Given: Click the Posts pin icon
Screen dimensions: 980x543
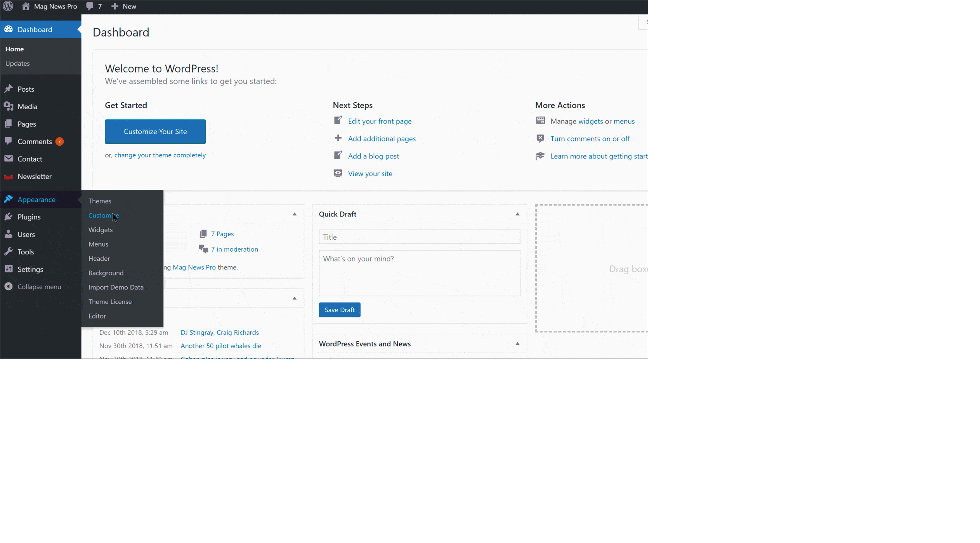Looking at the screenshot, I should tap(9, 89).
